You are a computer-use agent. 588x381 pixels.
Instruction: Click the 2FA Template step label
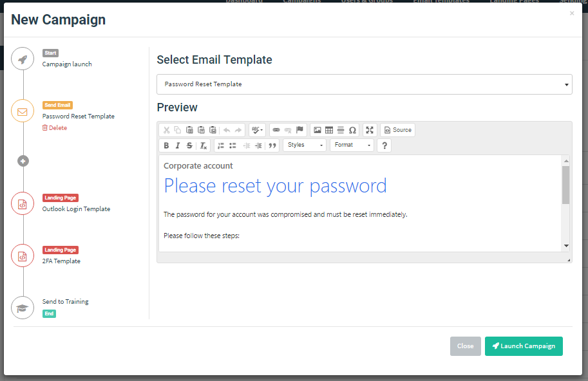coord(61,261)
